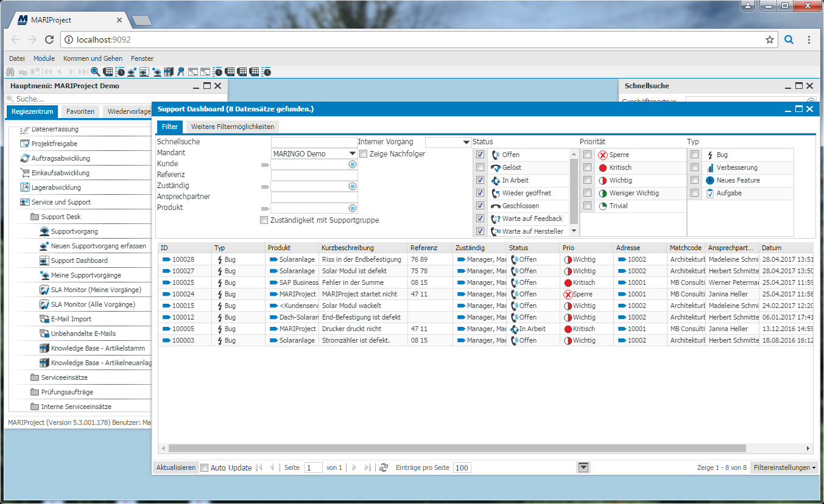
Task: Open Meine Supportvorgänge entry
Action: pyautogui.click(x=86, y=275)
